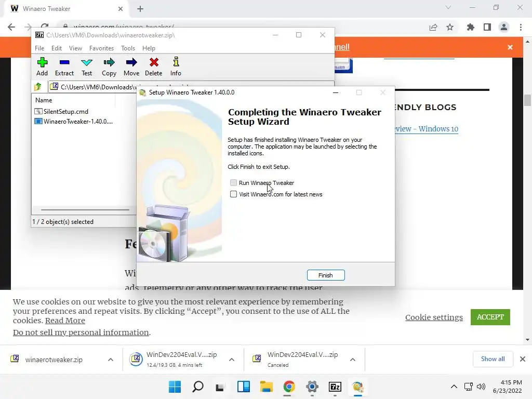
Task: Check the Run Winaero Tweaker checkbox
Action: pyautogui.click(x=233, y=183)
